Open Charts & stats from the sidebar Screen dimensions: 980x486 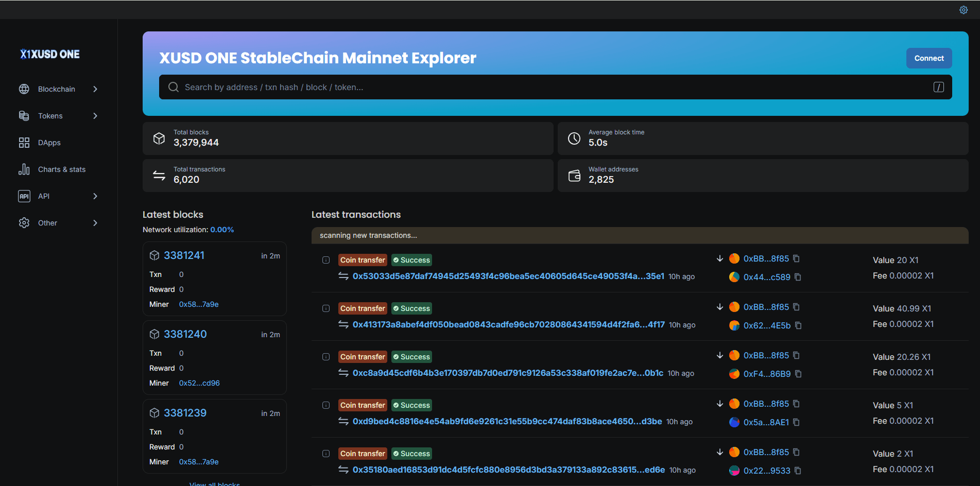point(62,169)
